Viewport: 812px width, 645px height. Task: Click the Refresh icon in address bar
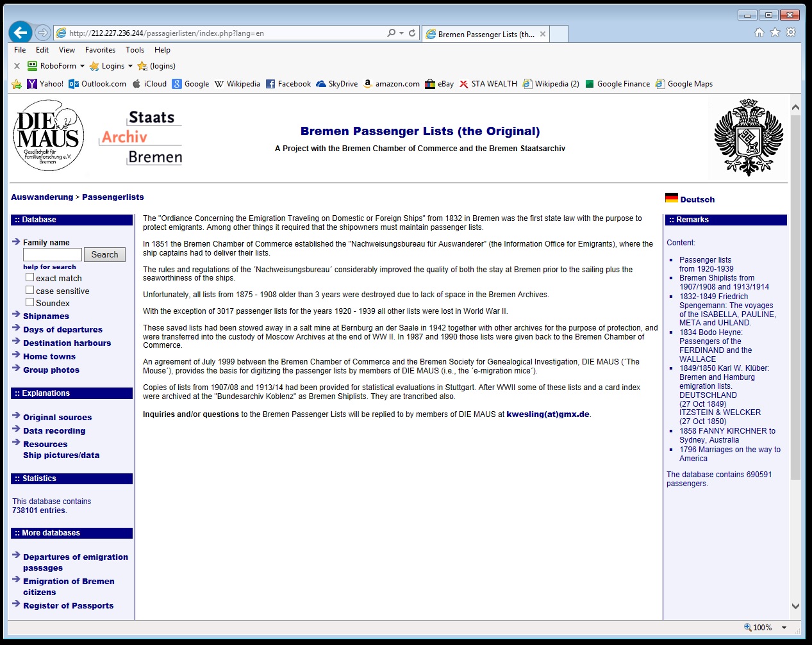(x=412, y=33)
